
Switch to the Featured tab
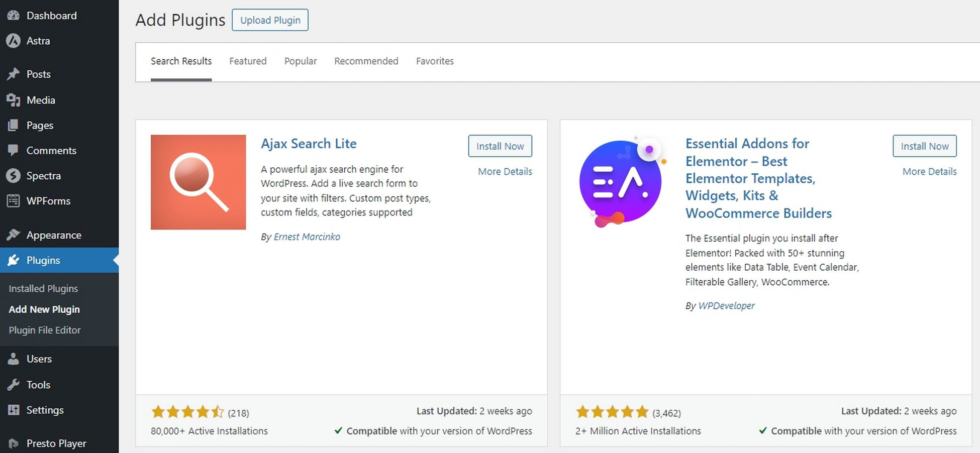[248, 61]
